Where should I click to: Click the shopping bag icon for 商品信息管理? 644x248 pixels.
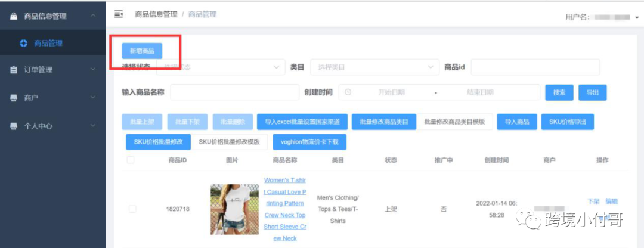[x=14, y=16]
